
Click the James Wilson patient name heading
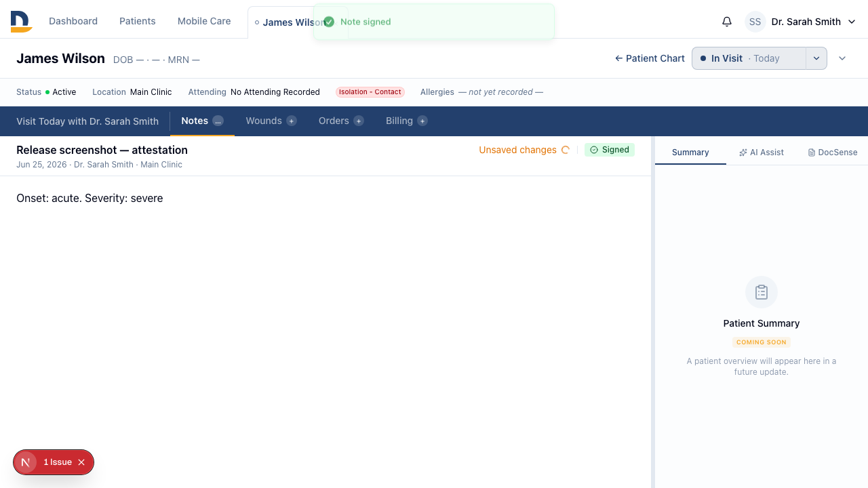click(x=60, y=58)
